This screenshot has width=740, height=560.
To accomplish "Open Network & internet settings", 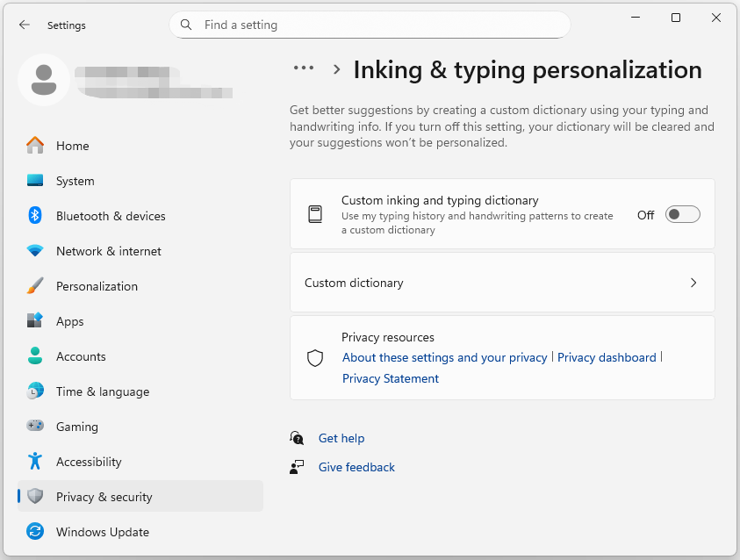I will 108,251.
